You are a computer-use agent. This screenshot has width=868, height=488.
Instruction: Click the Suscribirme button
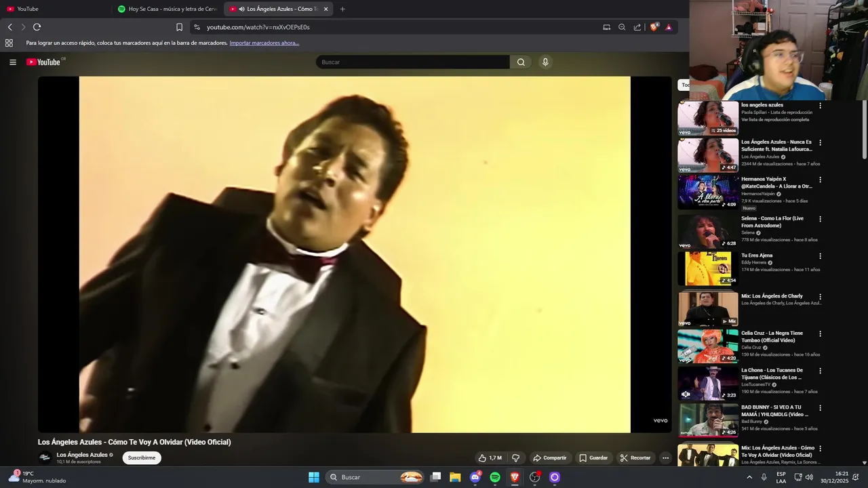click(x=142, y=457)
